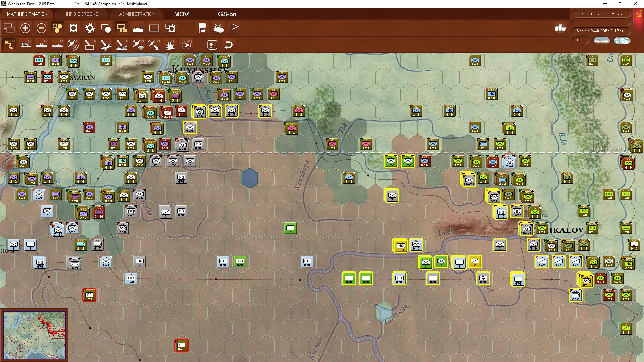Click the zoom in magnifier button
The height and width of the screenshot is (362, 644).
coord(25,28)
